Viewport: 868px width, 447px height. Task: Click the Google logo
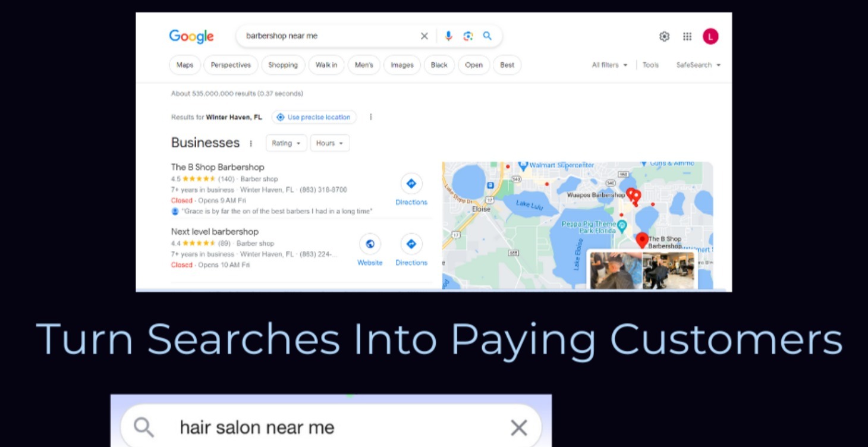191,36
